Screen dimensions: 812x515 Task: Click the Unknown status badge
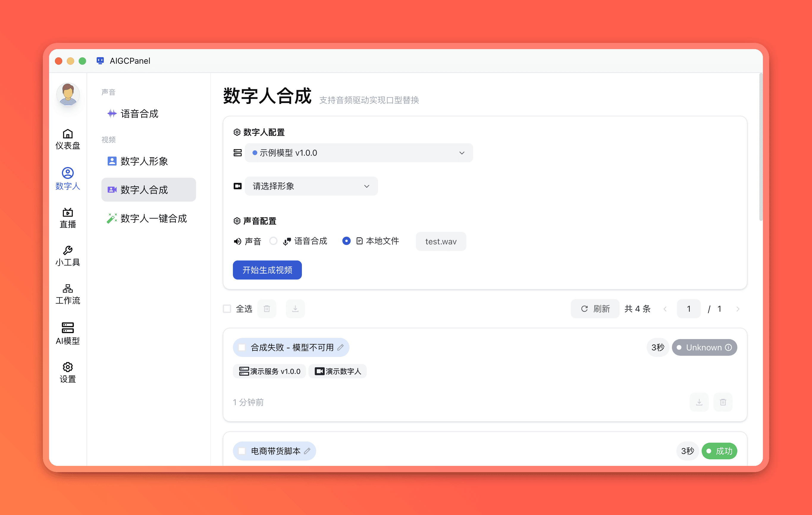(704, 347)
